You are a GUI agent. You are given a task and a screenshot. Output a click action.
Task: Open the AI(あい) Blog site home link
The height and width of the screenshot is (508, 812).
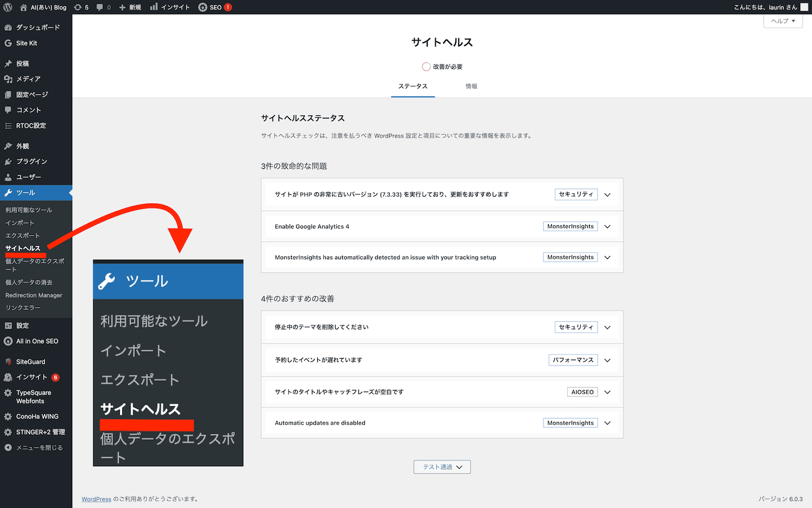[43, 7]
